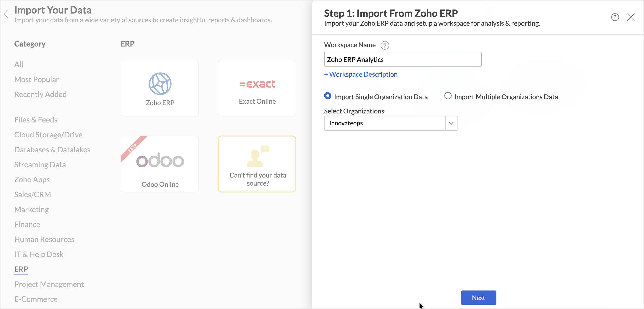
Task: Click the Next button
Action: [478, 298]
